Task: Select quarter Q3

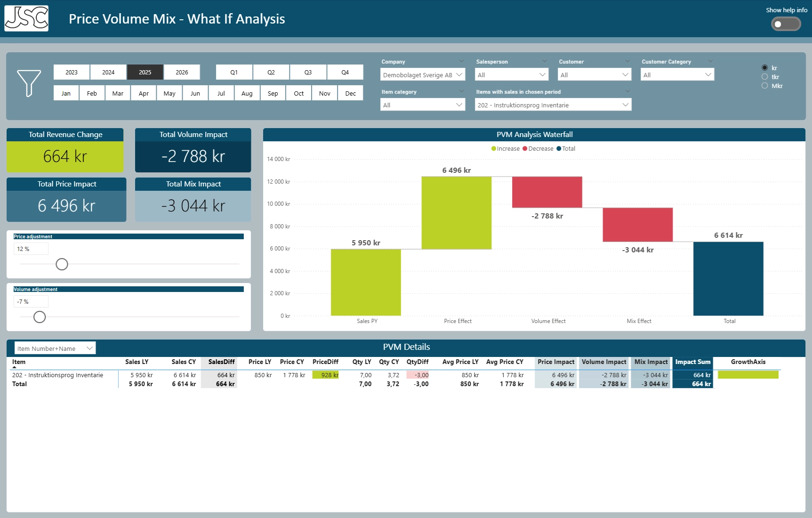Action: pyautogui.click(x=308, y=73)
